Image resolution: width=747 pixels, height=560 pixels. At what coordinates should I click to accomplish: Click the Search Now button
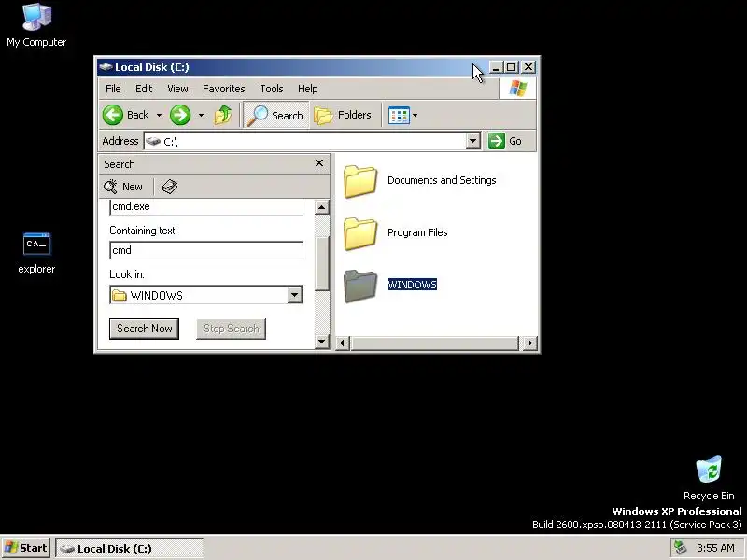point(145,329)
